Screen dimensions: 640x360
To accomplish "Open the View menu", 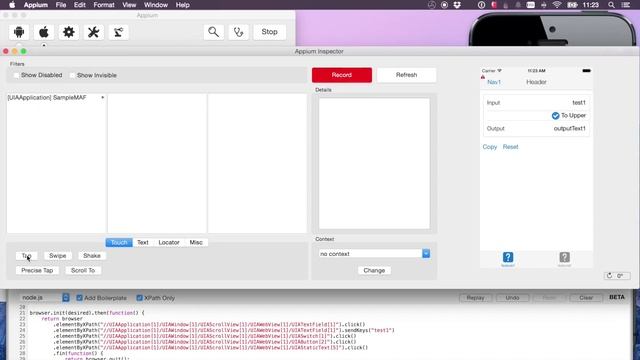I will click(129, 5).
